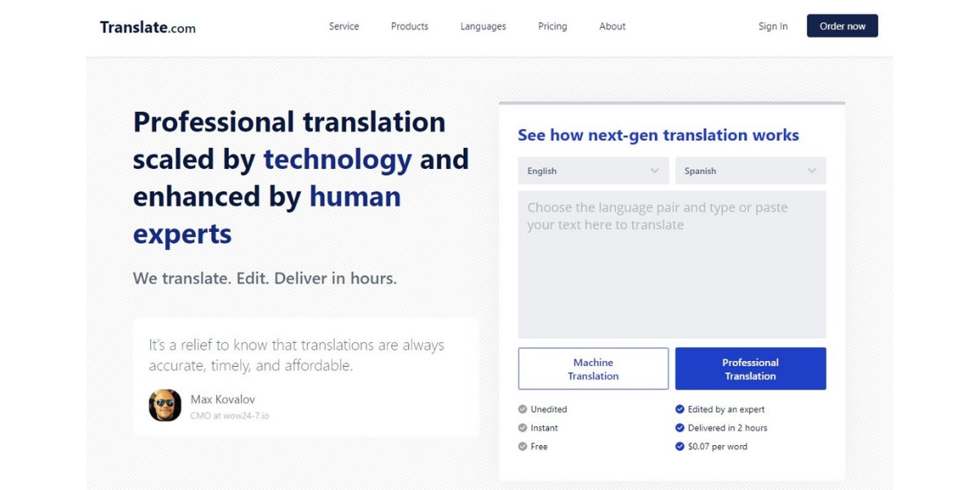Open the English source language dropdown

pyautogui.click(x=593, y=171)
